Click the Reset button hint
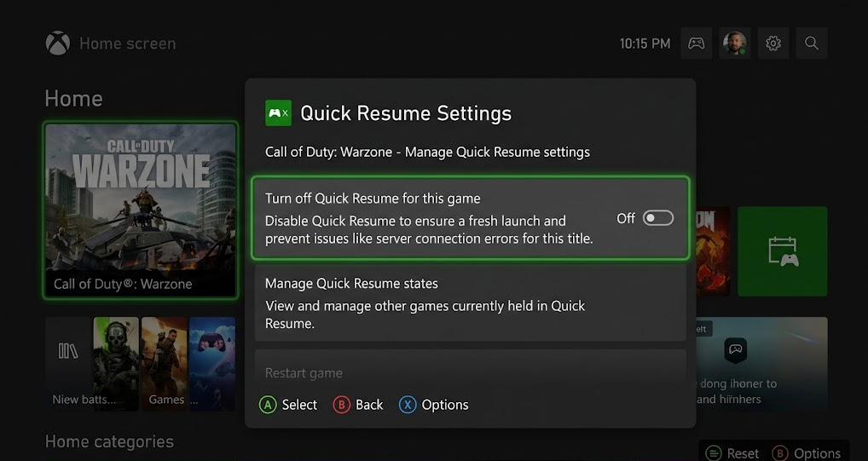This screenshot has height=461, width=868. 732,454
